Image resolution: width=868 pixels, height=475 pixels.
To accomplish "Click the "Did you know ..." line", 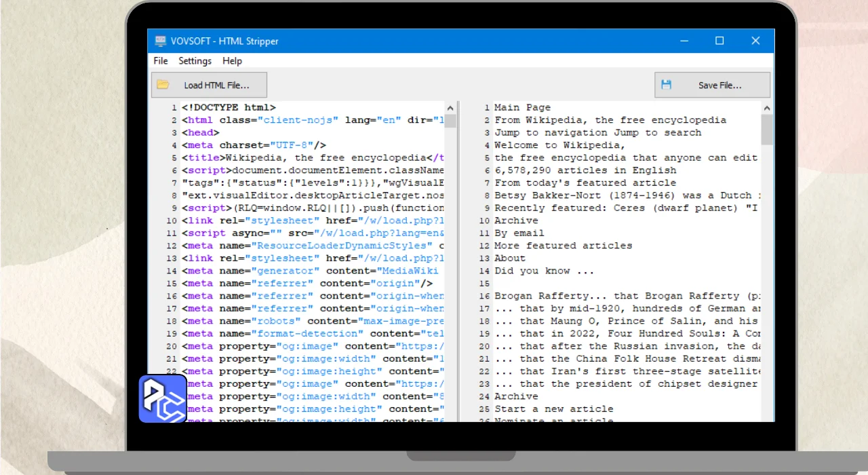I will (x=544, y=270).
